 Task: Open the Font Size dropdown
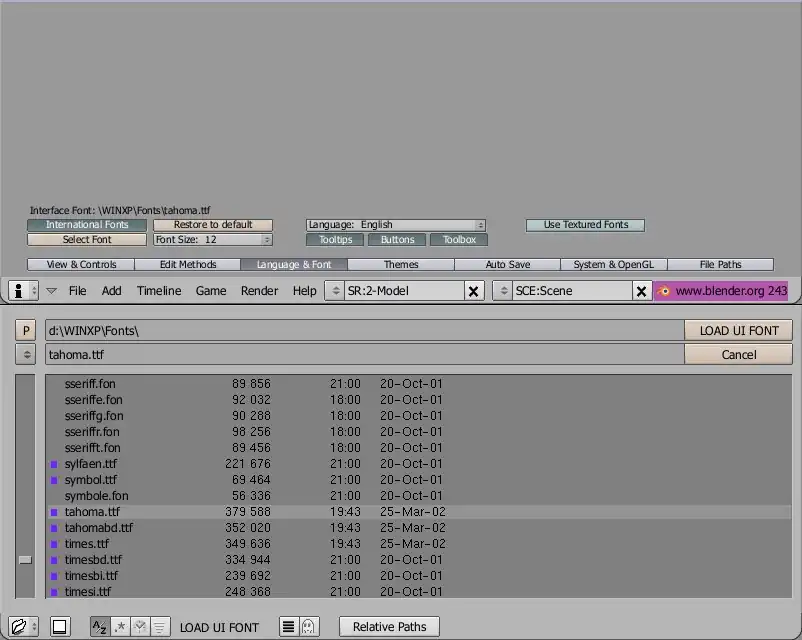pos(213,240)
